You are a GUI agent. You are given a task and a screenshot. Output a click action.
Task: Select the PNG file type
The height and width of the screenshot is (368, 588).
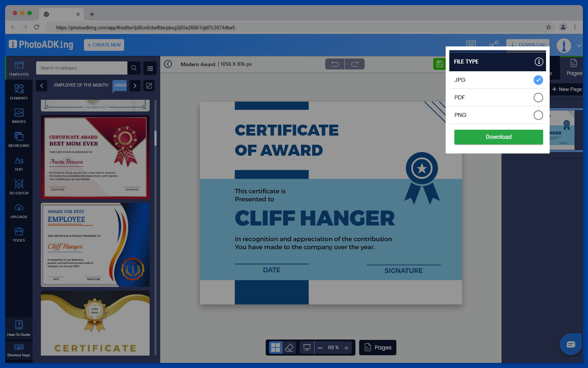(538, 115)
